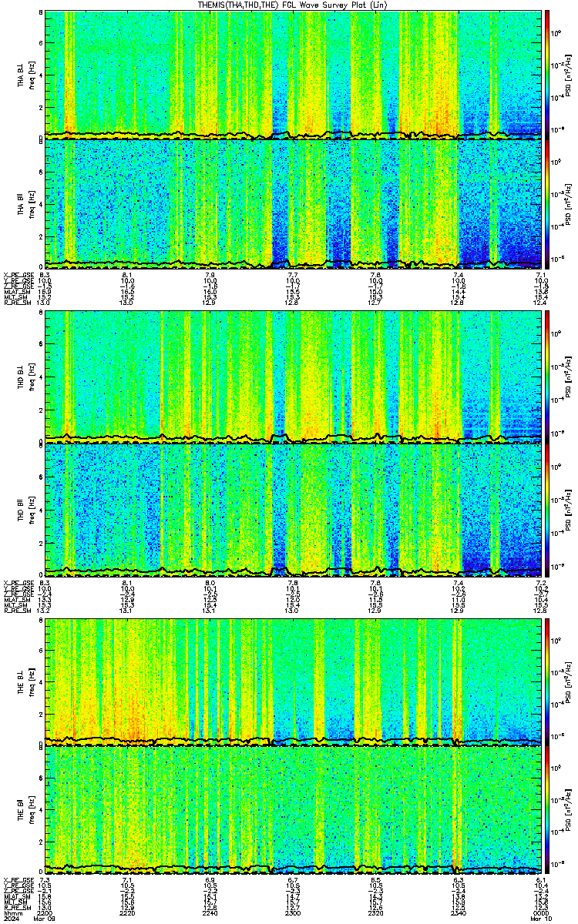The image size is (578, 924).
Task: Click the '2200' time tick label
Action: tap(45, 912)
